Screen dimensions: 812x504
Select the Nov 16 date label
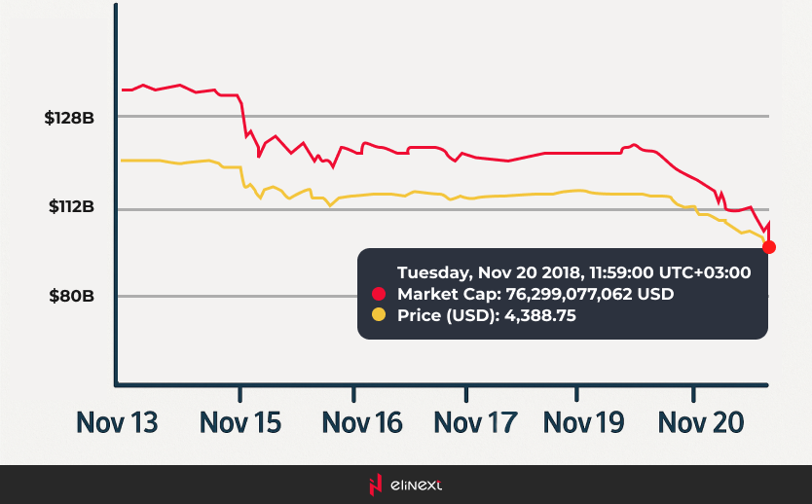(361, 422)
